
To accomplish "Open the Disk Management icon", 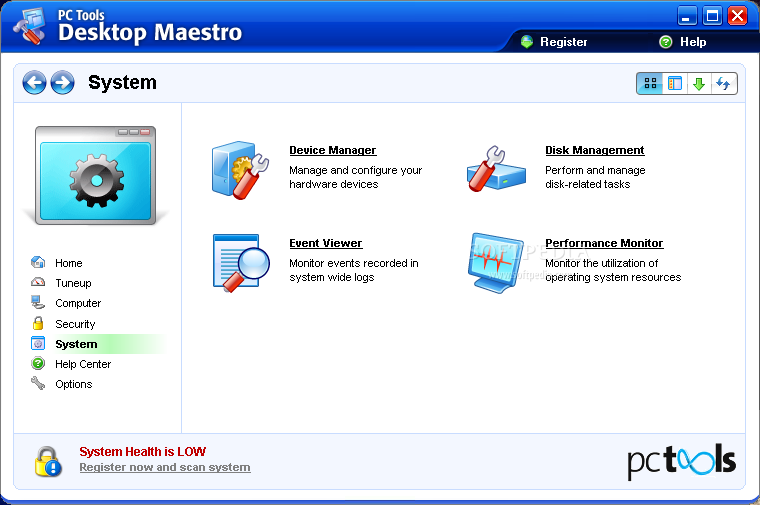I will click(x=496, y=170).
